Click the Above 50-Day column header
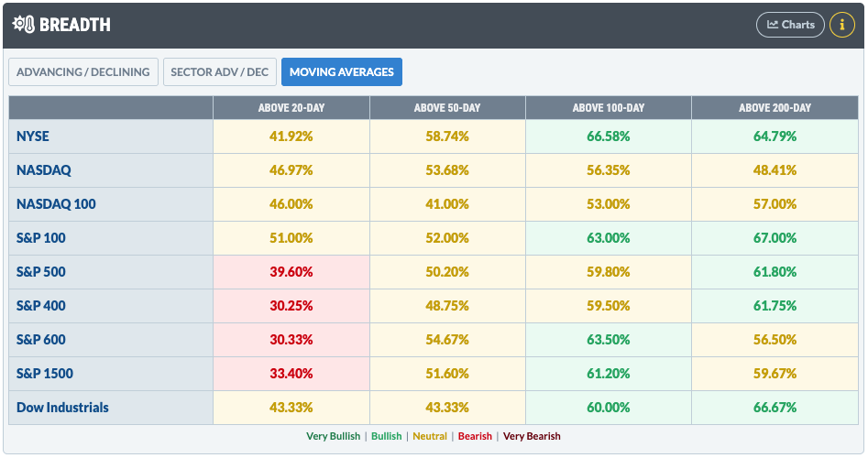The image size is (868, 458). click(447, 108)
